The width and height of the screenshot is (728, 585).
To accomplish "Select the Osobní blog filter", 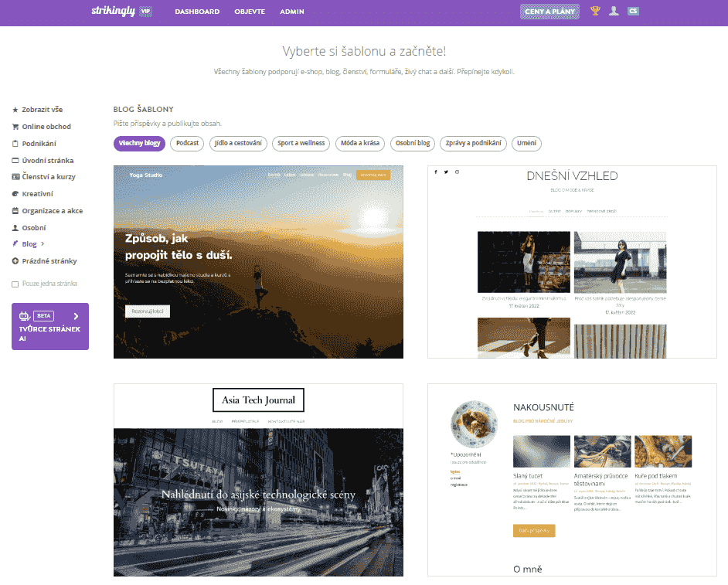I will [x=413, y=143].
